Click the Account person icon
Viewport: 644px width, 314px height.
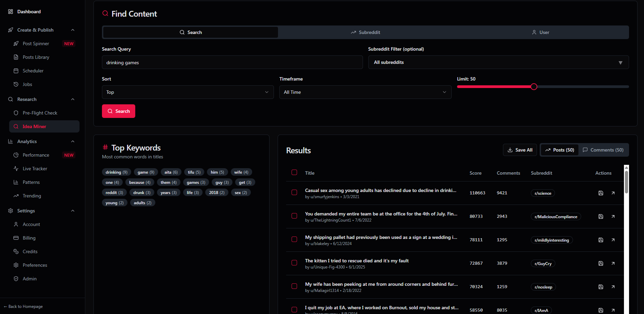tap(16, 224)
